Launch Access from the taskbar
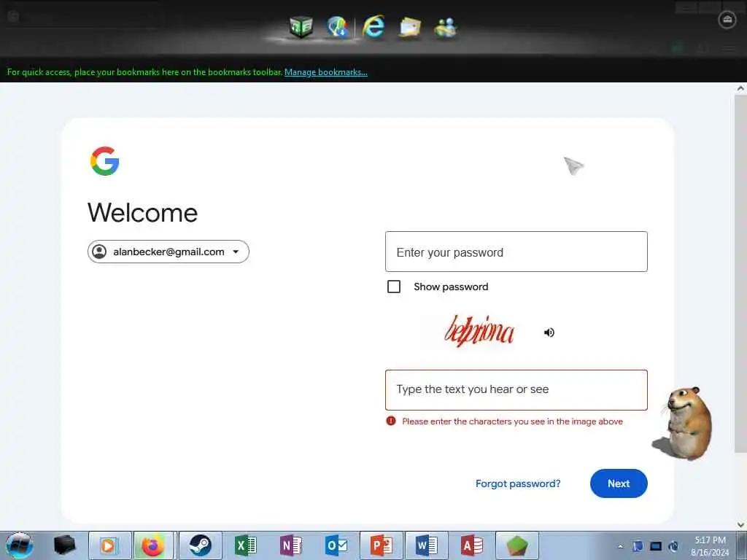The width and height of the screenshot is (747, 560). 472,545
